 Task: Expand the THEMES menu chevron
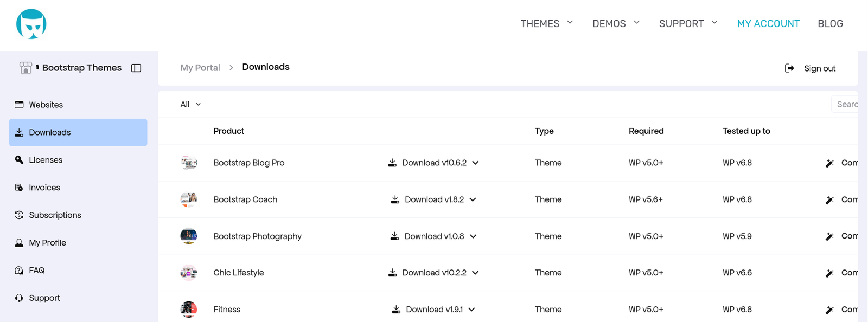point(570,22)
